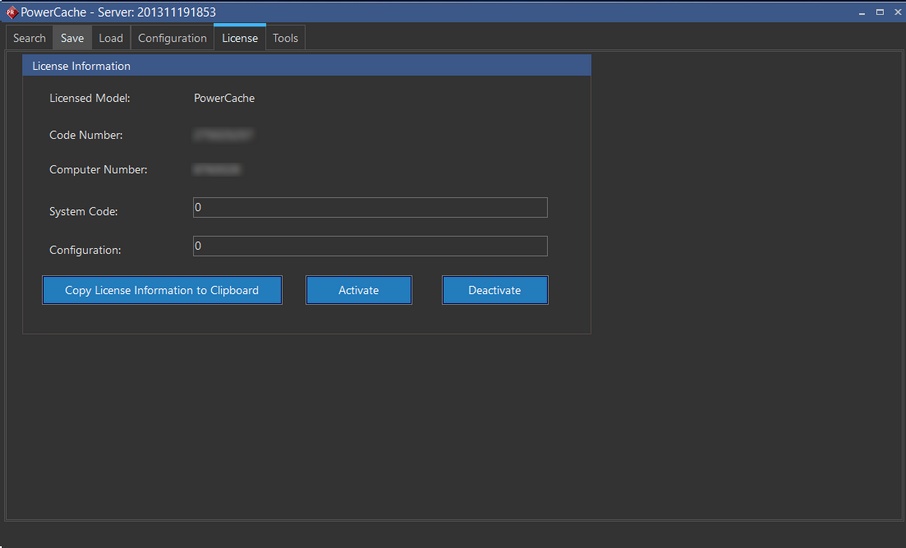Switch to the Tools tab
This screenshot has height=548, width=906.
[x=285, y=38]
